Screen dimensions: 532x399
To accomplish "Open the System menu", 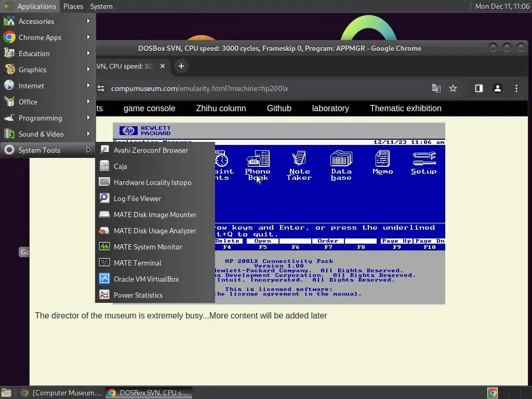I will [x=101, y=6].
